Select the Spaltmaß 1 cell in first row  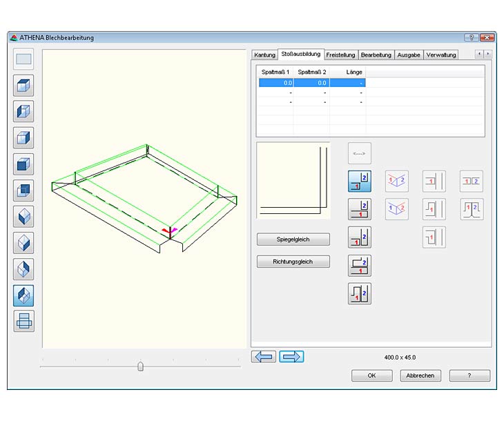point(275,83)
